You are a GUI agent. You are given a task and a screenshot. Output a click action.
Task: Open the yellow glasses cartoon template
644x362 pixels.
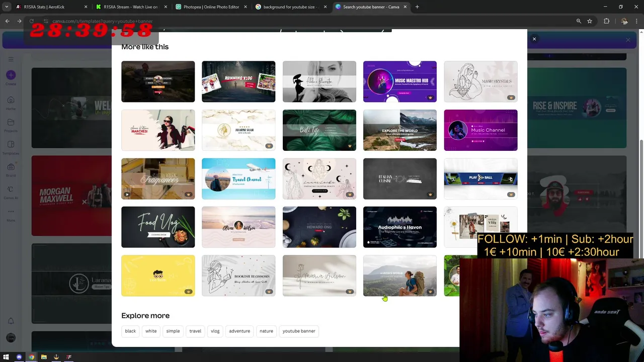click(158, 276)
